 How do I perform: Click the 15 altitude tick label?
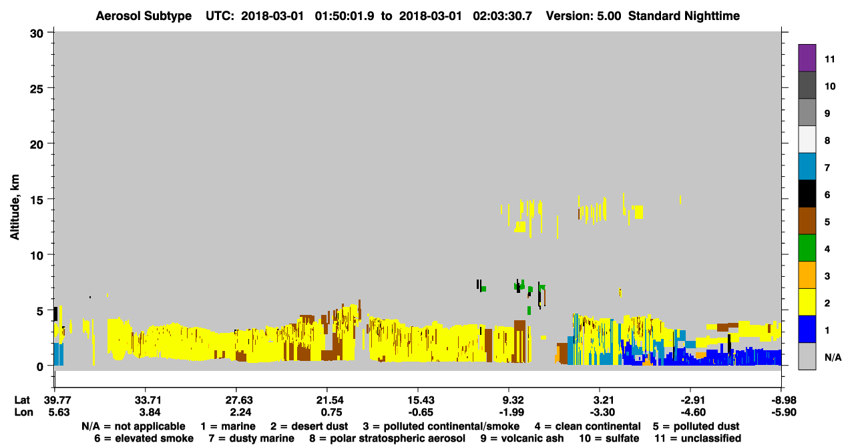tap(38, 199)
